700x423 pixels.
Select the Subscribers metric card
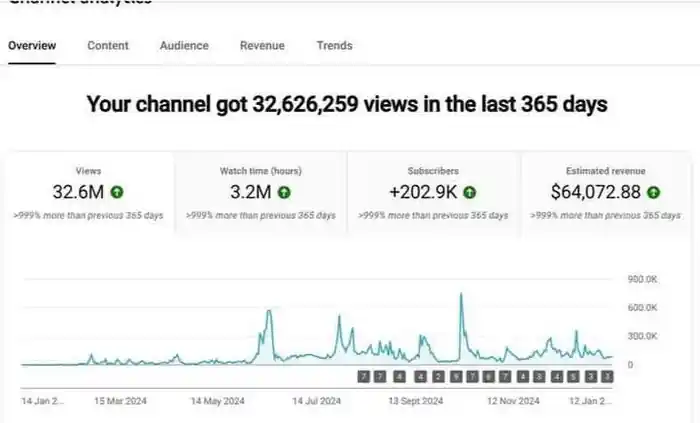pos(433,193)
